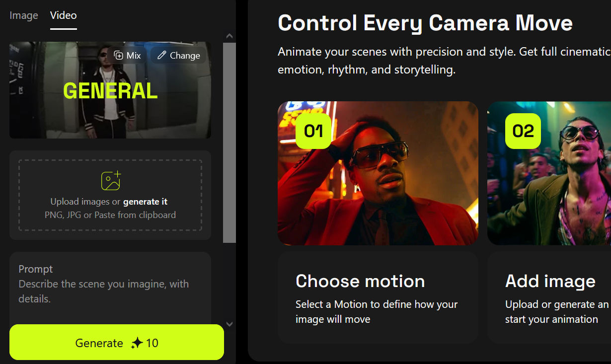Open the 'generate it' link

(145, 202)
